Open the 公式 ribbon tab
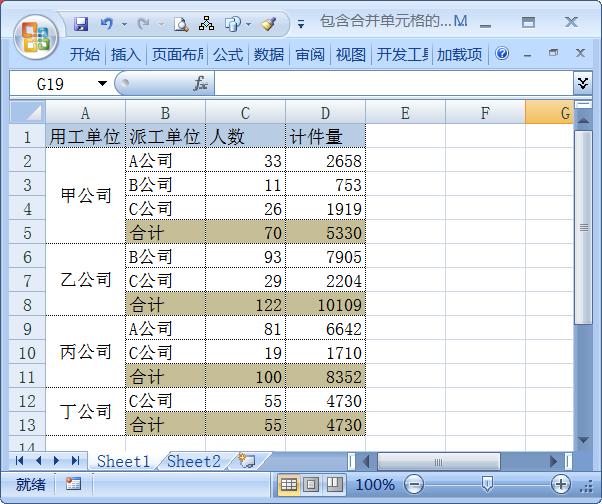 228,55
